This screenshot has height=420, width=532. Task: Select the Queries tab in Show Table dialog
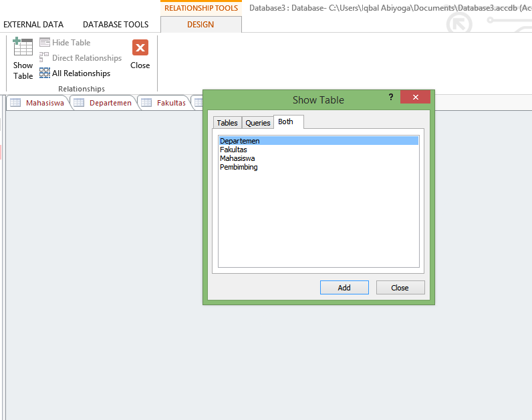(x=258, y=123)
